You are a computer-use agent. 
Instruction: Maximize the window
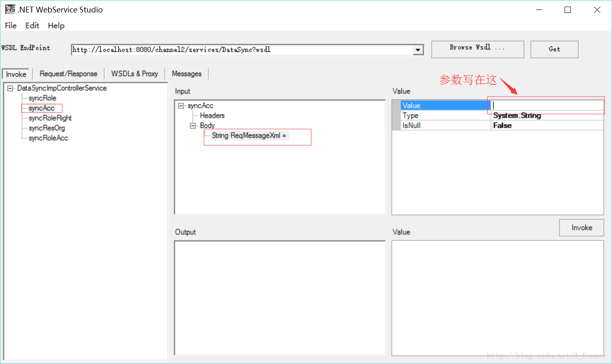[568, 10]
